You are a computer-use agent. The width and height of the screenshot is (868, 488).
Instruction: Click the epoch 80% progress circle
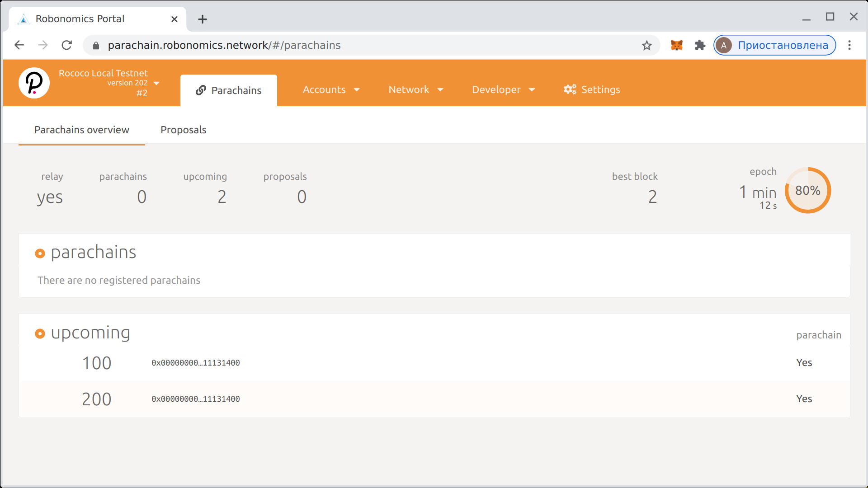click(x=808, y=190)
